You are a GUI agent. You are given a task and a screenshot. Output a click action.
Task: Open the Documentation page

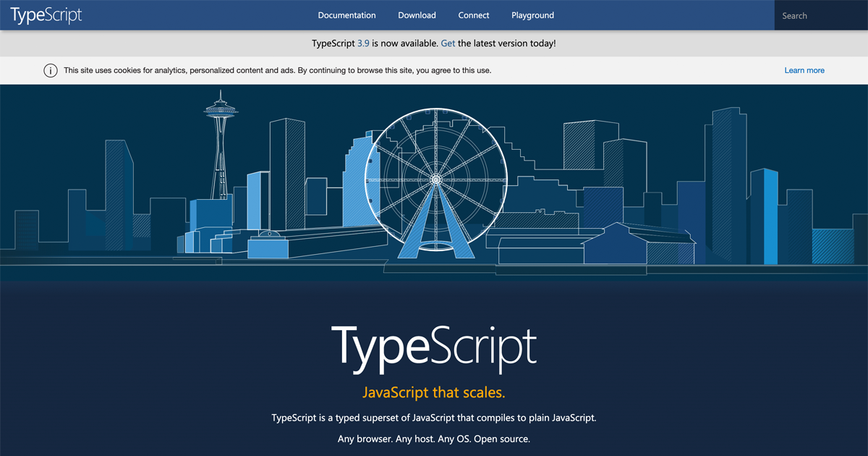point(346,15)
